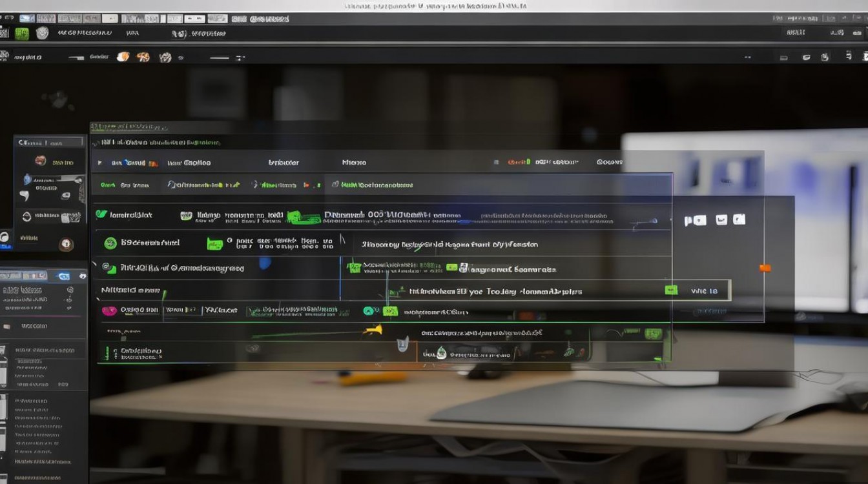Viewport: 868px width, 484px height.
Task: Toggle the green checkmark on first list row
Action: 101,214
